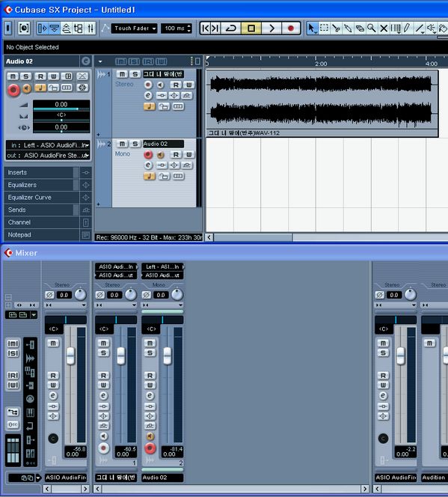
Task: Enable Write automation on track 1
Action: pyautogui.click(x=188, y=85)
